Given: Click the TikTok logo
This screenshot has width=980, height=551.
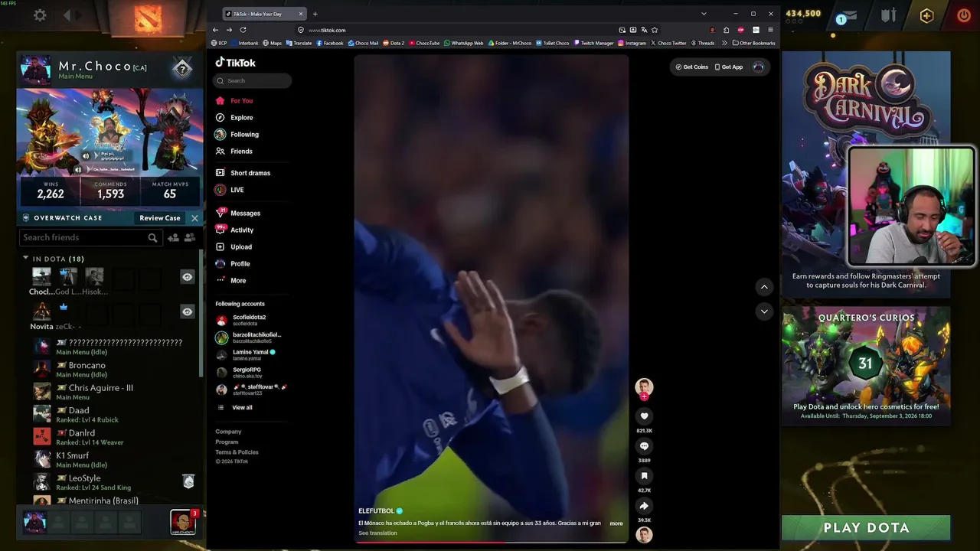Looking at the screenshot, I should [235, 63].
